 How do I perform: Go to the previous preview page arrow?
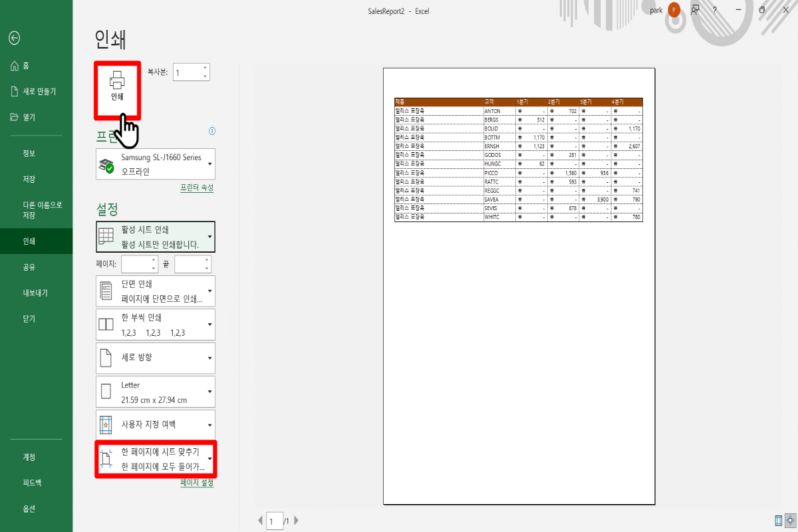coord(261,521)
